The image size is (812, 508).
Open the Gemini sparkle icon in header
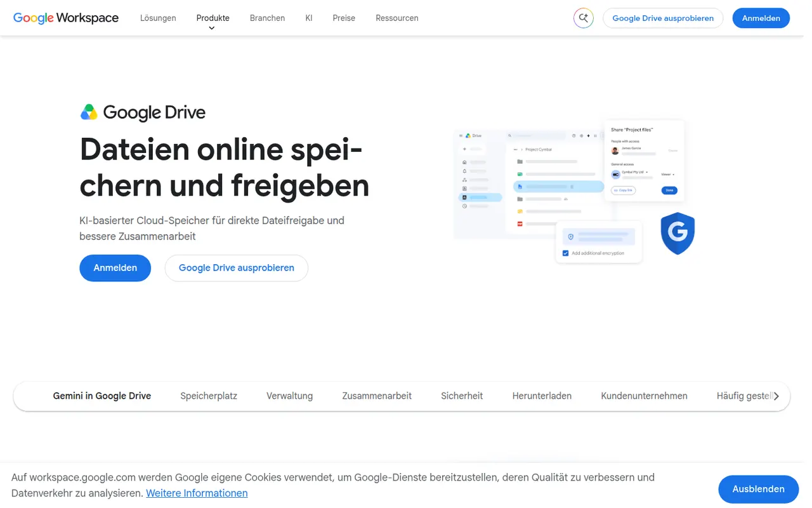[583, 18]
